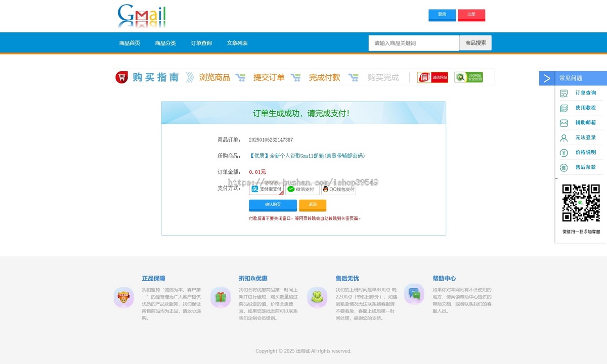The height and width of the screenshot is (364, 607).
Task: Select 微信支付 payment method
Action: point(302,189)
